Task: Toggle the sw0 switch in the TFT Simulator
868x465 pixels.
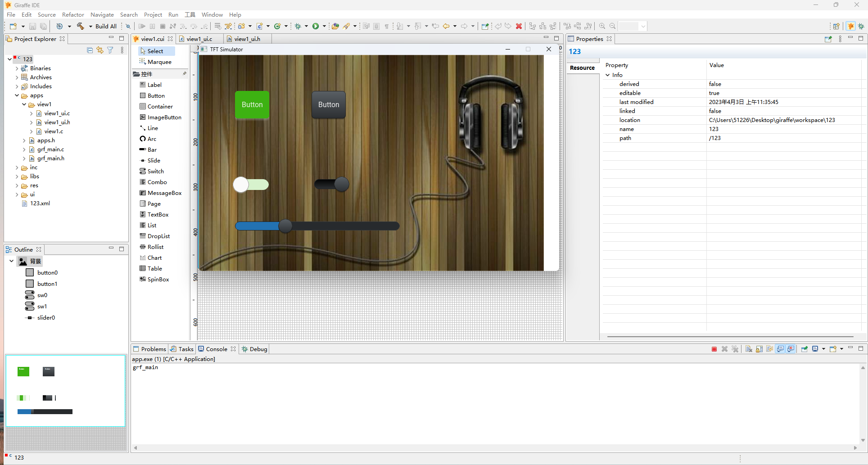Action: (x=251, y=185)
